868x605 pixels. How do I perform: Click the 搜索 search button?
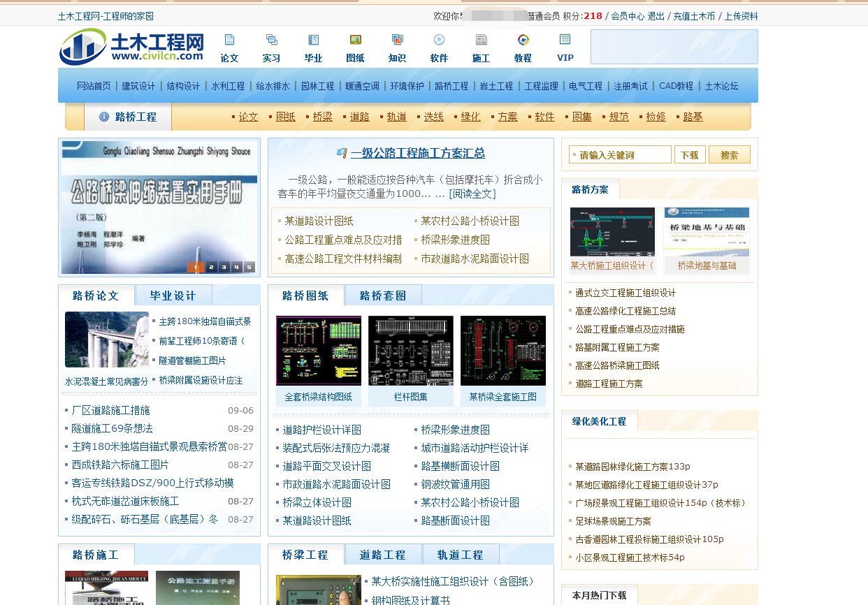coord(729,155)
